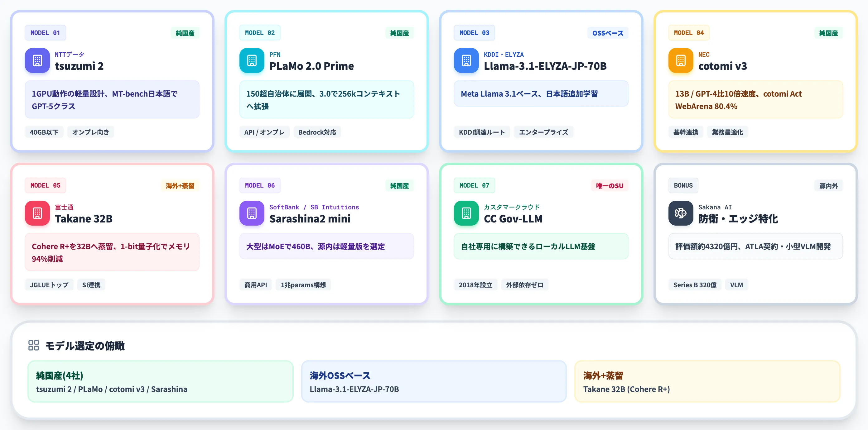This screenshot has width=868, height=430.
Task: Click the 純国産 tag on cotomi v3 card
Action: click(x=829, y=33)
